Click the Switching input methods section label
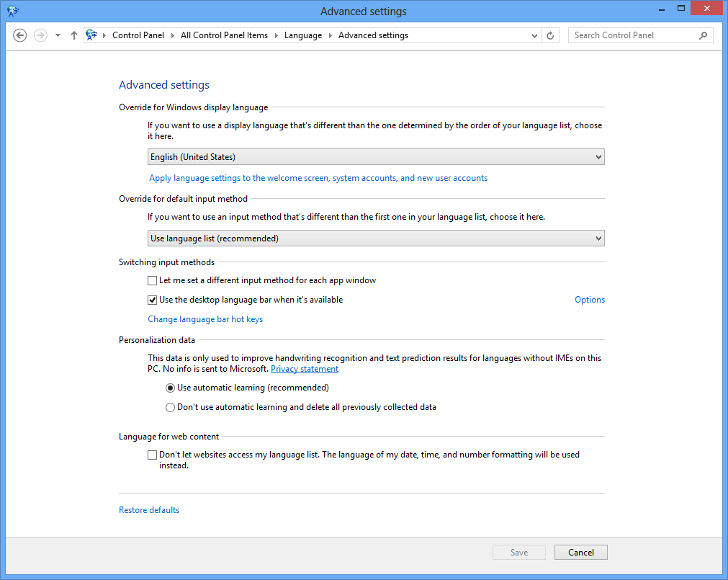Viewport: 728px width, 580px height. (166, 262)
